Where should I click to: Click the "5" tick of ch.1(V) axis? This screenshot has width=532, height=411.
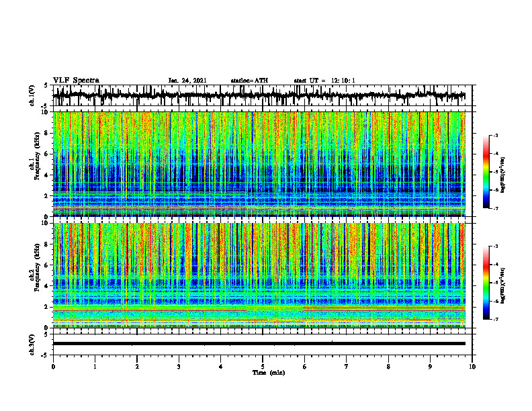pos(46,85)
